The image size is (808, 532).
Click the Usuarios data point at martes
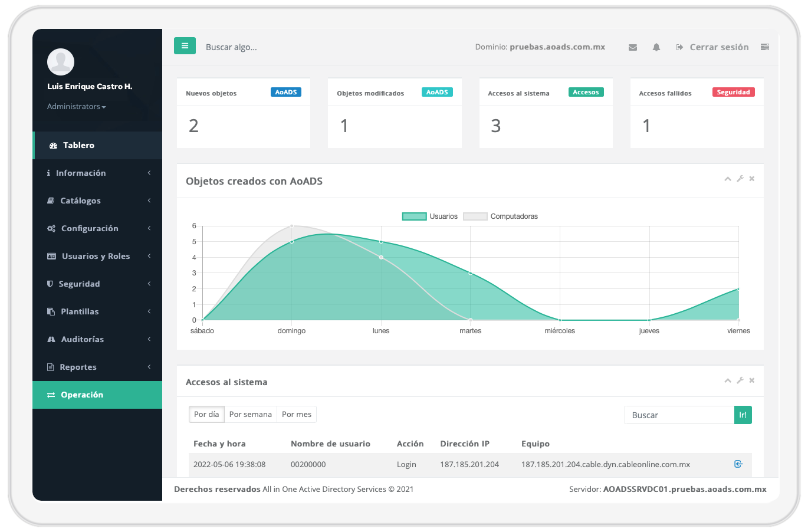[x=470, y=273]
